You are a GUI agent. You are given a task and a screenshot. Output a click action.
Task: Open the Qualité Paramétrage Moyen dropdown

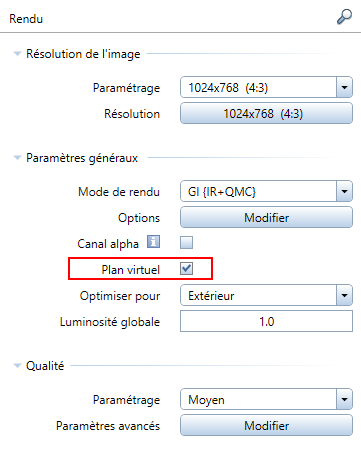(x=266, y=399)
